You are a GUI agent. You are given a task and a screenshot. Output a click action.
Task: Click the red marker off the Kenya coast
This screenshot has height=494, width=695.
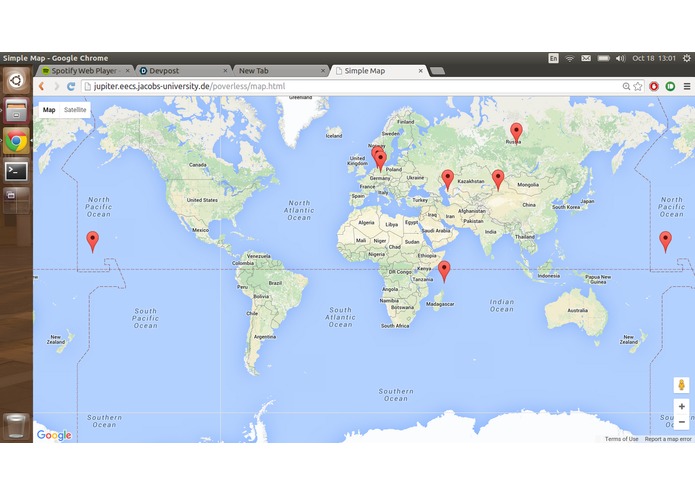tap(444, 271)
